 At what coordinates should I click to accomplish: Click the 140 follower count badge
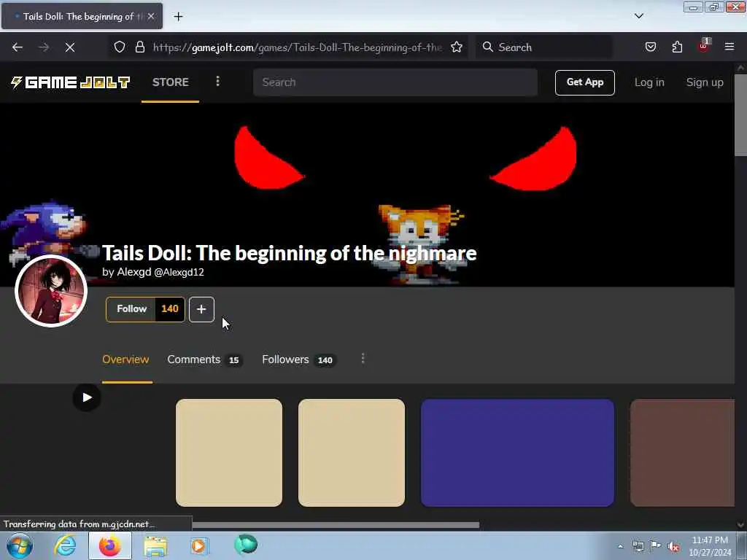click(170, 309)
